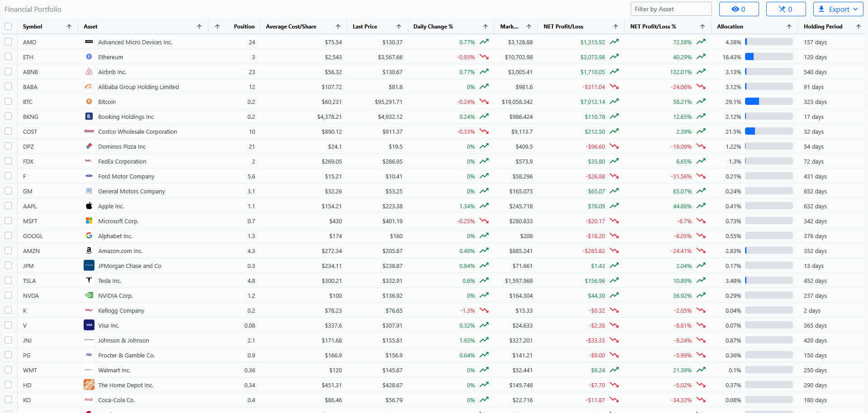The height and width of the screenshot is (413, 868).
Task: Click the Coca-Cola logo icon
Action: coord(89,400)
